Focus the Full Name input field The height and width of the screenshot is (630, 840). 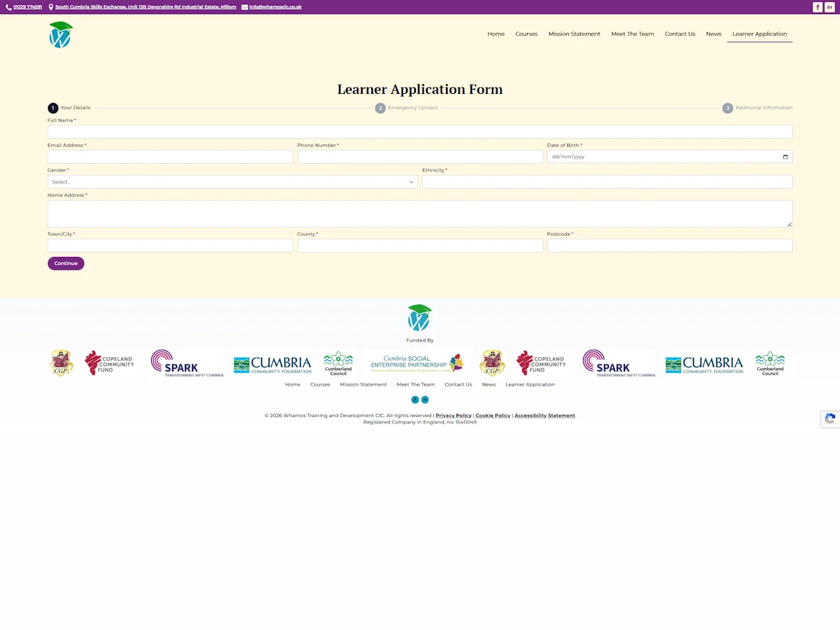tap(420, 132)
